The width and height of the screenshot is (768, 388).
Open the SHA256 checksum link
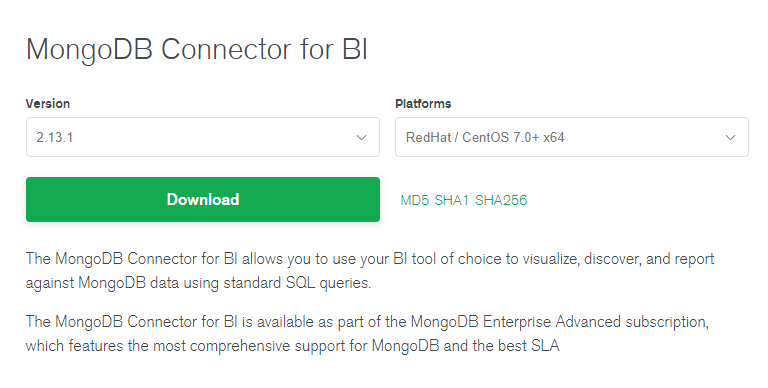tap(501, 200)
